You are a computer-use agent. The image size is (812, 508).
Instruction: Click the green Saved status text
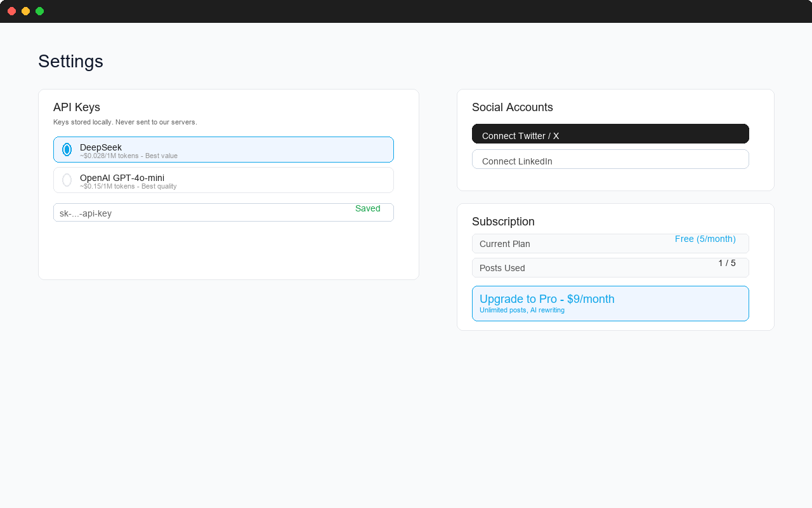coord(368,208)
